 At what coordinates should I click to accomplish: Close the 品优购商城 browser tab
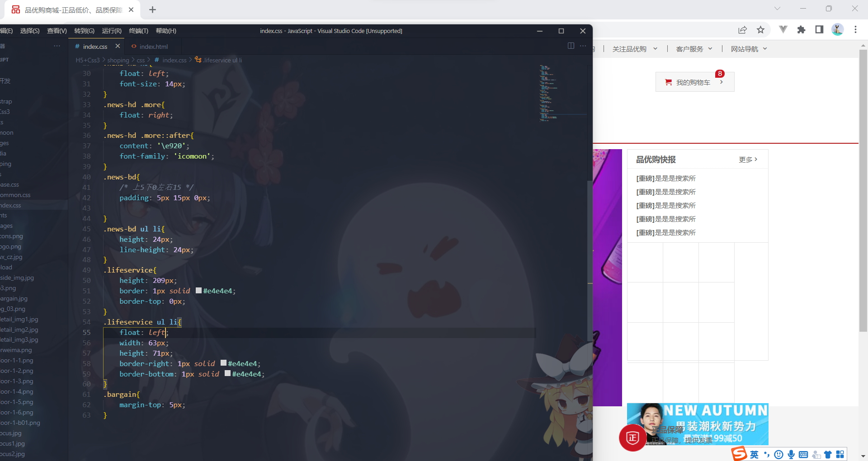[131, 9]
